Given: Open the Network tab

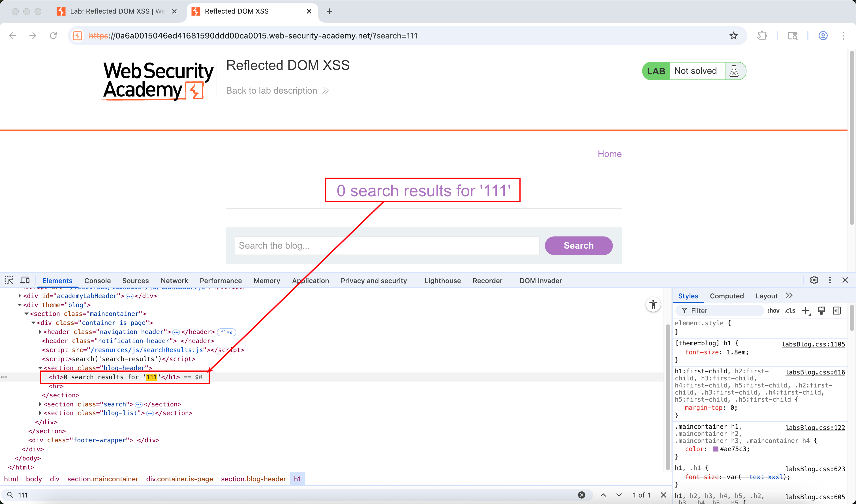Looking at the screenshot, I should click(x=174, y=281).
